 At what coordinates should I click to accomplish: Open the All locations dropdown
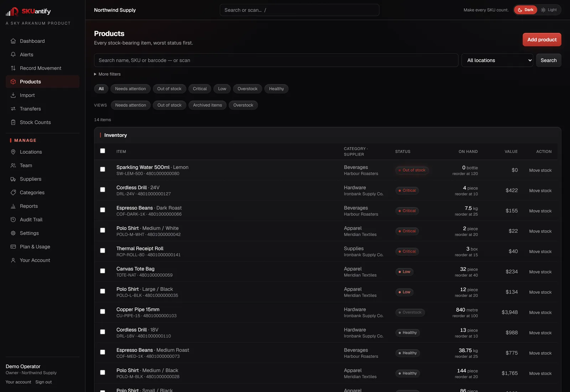coord(497,60)
